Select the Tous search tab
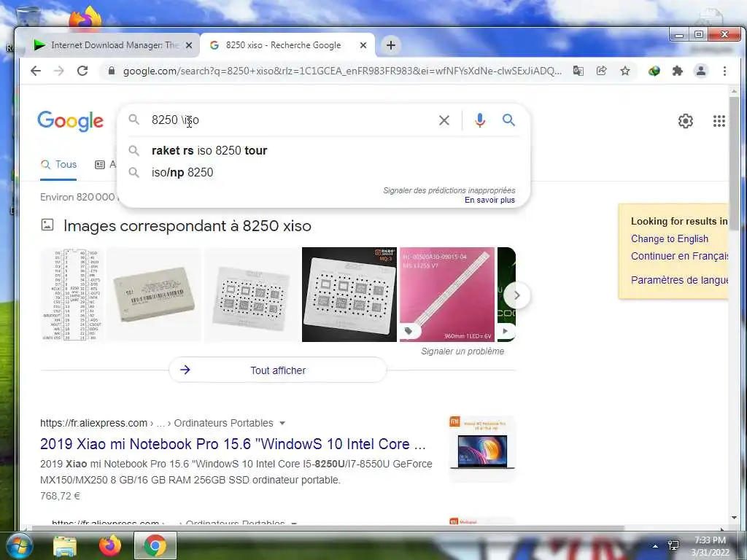Image resolution: width=747 pixels, height=560 pixels. [x=58, y=164]
